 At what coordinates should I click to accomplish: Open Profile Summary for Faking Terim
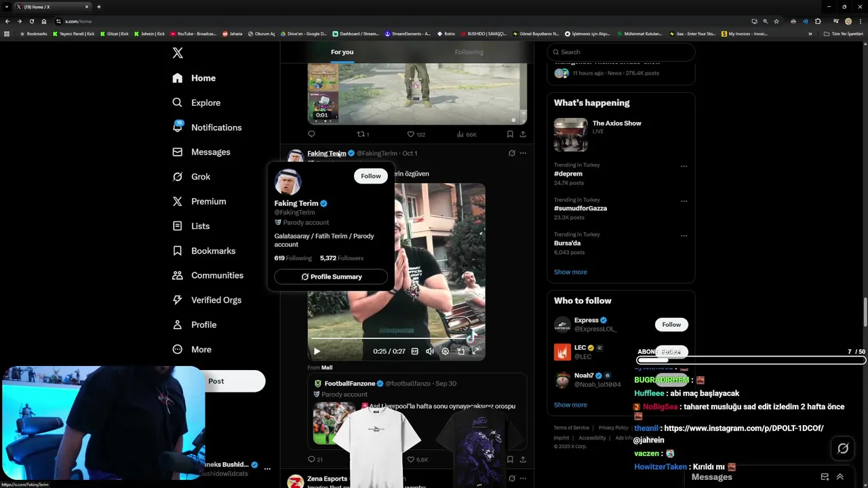point(331,277)
